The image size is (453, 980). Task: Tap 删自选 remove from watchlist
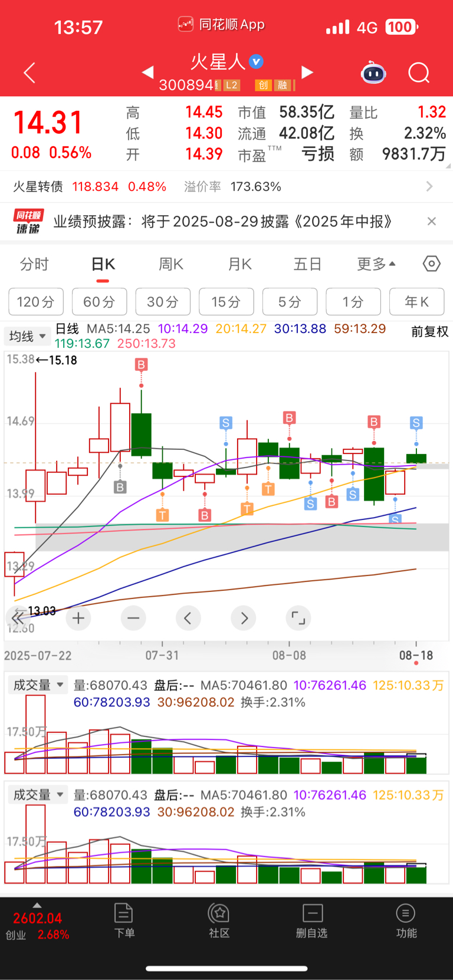(x=312, y=920)
